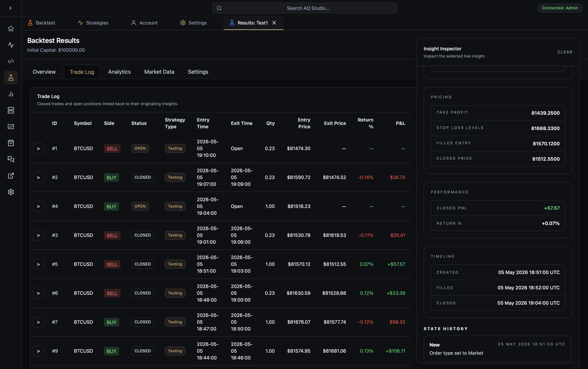588x369 pixels.
Task: Click the Entry Time column header
Action: (203, 123)
